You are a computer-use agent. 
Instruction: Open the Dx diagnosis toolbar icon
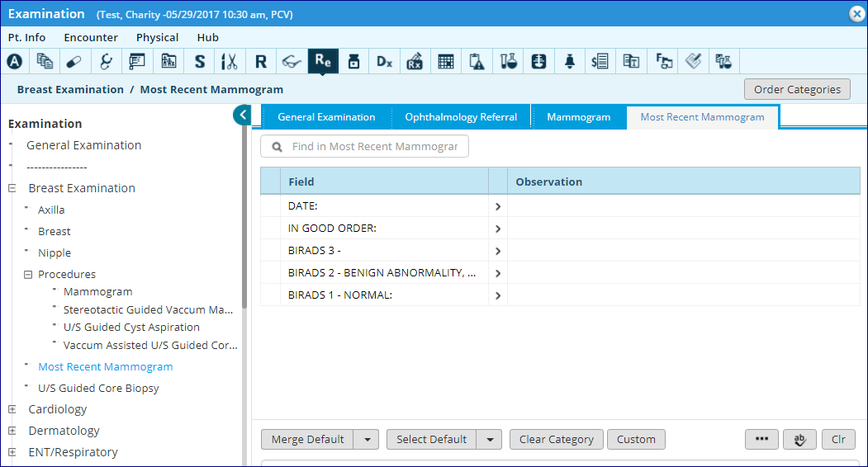pyautogui.click(x=384, y=61)
